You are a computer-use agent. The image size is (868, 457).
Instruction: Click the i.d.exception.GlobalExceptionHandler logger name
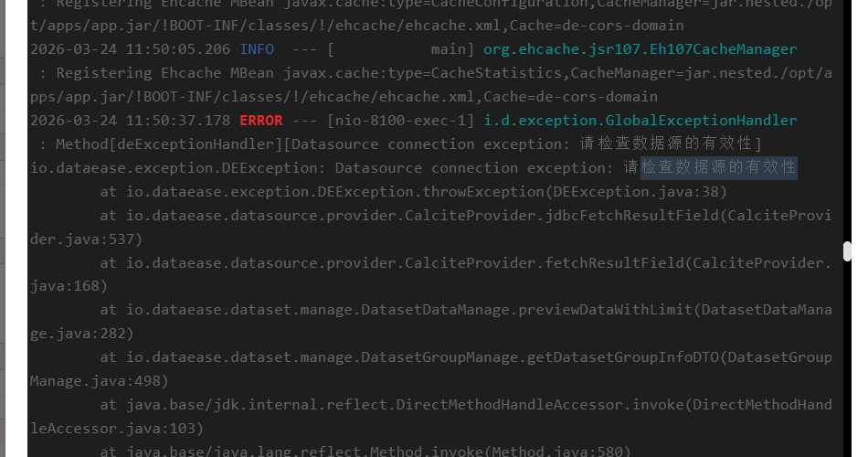click(x=640, y=121)
